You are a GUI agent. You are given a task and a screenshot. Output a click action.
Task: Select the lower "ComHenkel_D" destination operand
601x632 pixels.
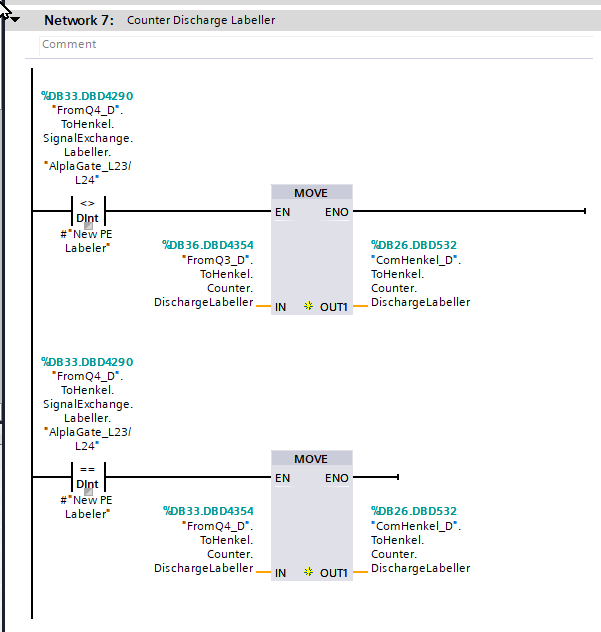tap(420, 547)
